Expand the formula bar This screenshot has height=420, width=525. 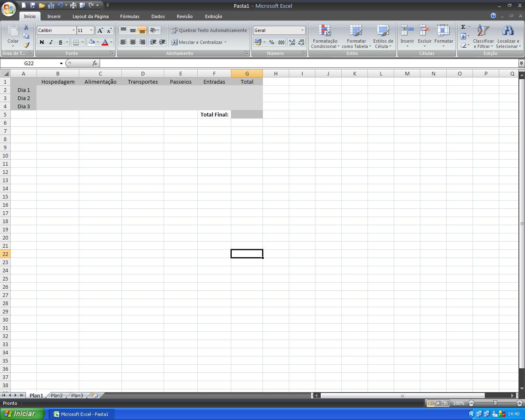(x=521, y=63)
